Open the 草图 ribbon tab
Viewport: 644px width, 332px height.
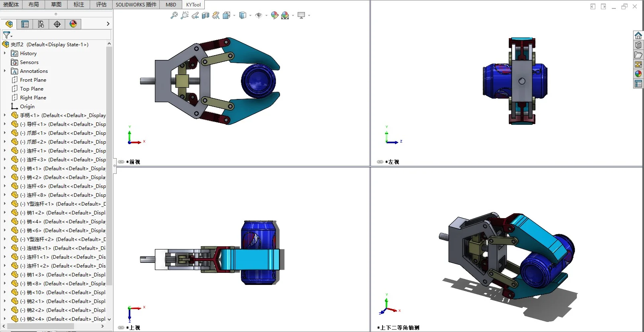point(56,4)
